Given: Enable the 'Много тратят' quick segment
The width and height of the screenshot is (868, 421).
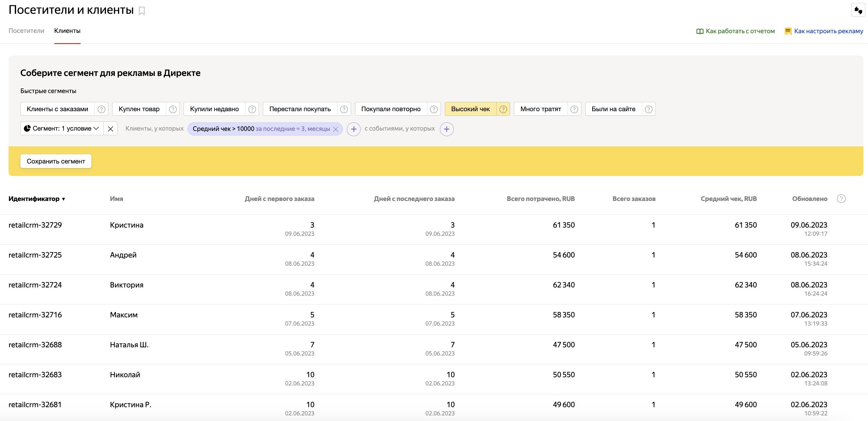Looking at the screenshot, I should pos(540,109).
